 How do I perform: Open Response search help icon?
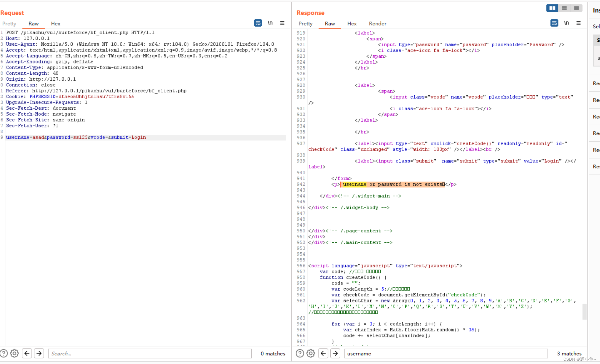point(300,353)
